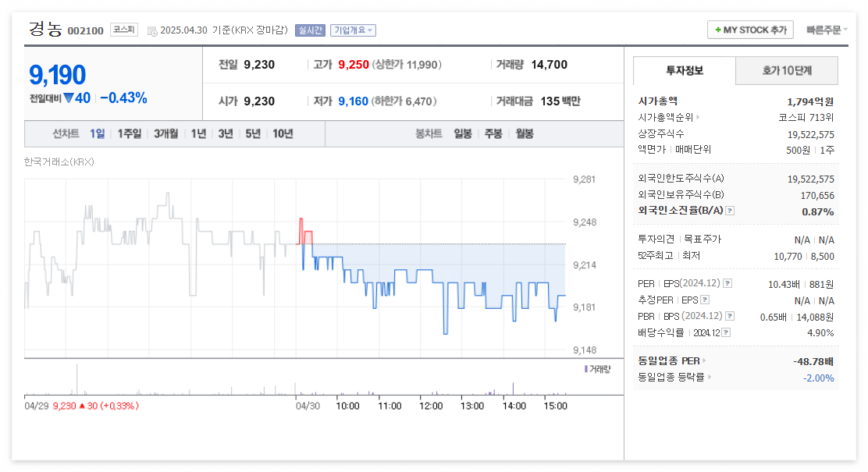Switch to the 호가 10단계 tab

[786, 70]
